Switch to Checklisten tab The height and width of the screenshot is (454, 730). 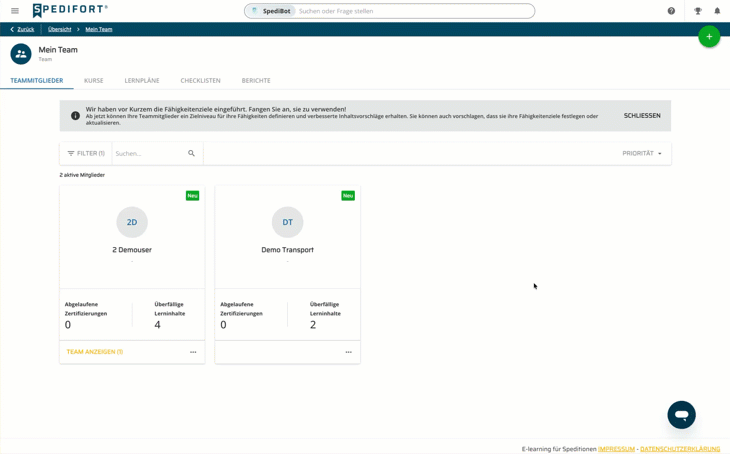[x=201, y=81]
